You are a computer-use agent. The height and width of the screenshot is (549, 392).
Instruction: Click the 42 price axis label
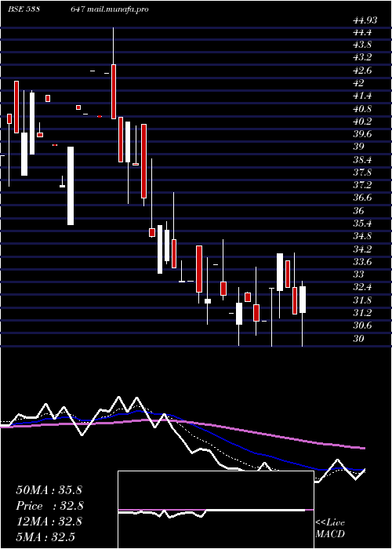358,83
